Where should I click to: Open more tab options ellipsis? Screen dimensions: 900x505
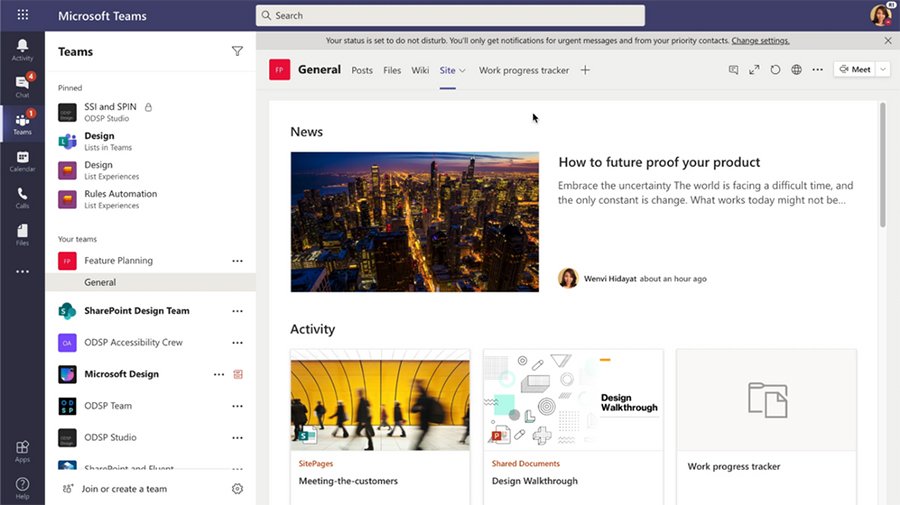[817, 69]
